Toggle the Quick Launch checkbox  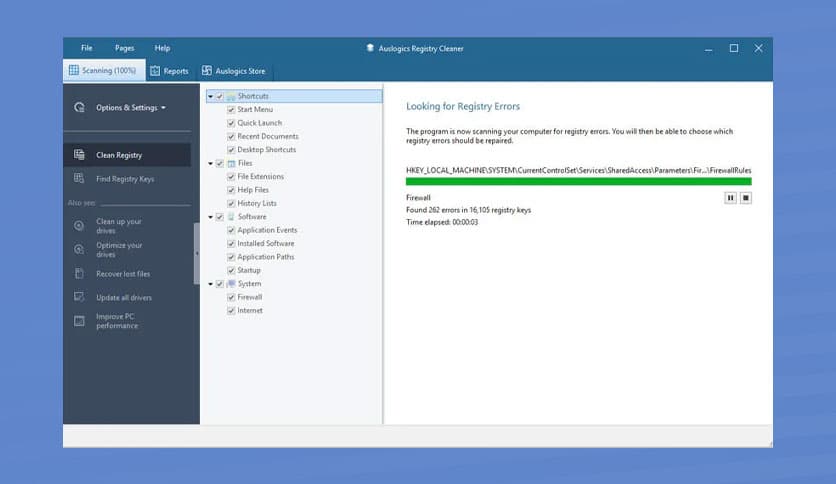point(231,123)
